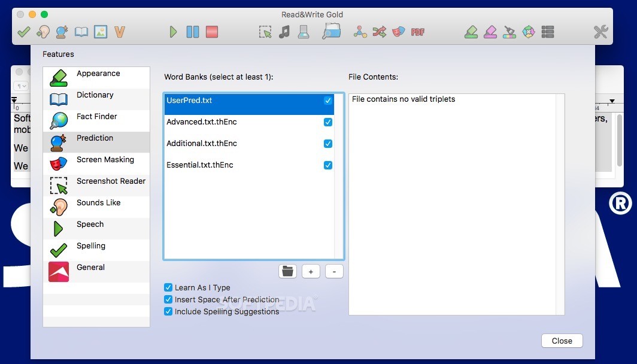Open the Vocabulary List toolbar icon
The image size is (637, 364).
548,32
